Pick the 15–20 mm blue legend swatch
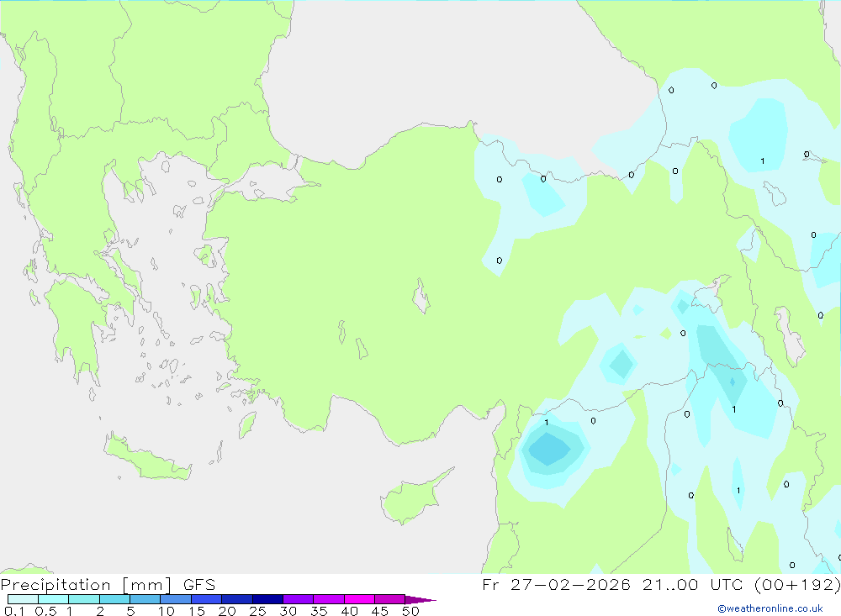Viewport: 841px width, 616px height. [x=207, y=599]
